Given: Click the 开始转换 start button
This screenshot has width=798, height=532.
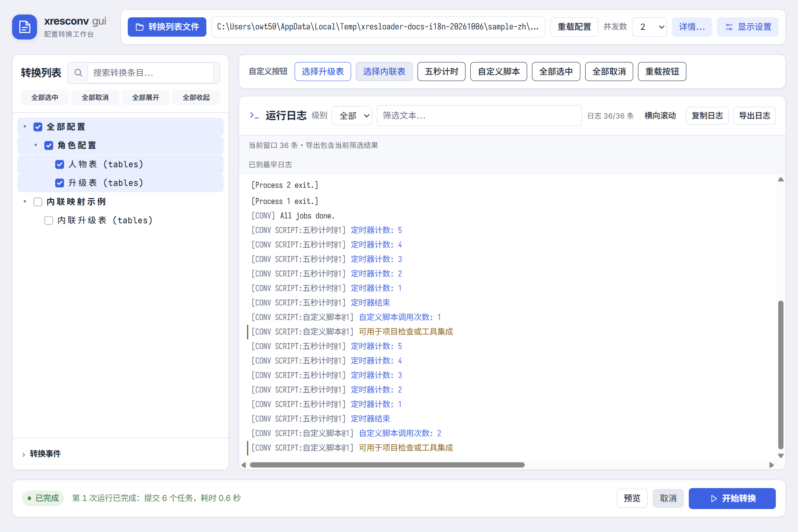Looking at the screenshot, I should click(x=732, y=499).
